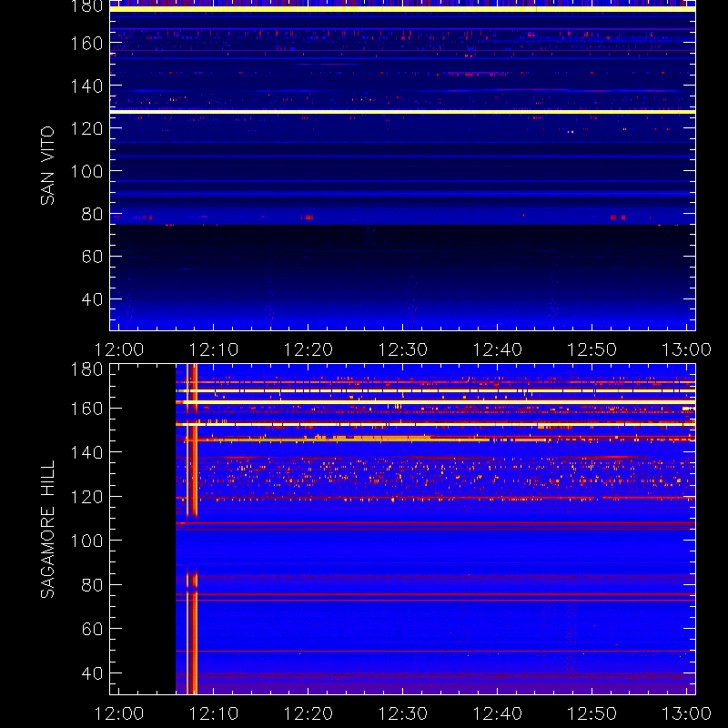Image resolution: width=728 pixels, height=728 pixels.
Task: Select the 80 tick label on San Vito plot
Action: click(92, 214)
